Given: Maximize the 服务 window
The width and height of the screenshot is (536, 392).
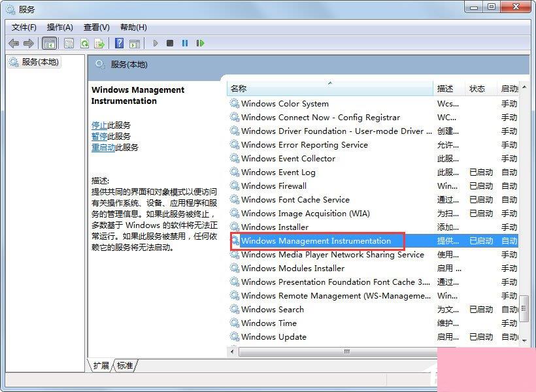Looking at the screenshot, I should pos(492,8).
